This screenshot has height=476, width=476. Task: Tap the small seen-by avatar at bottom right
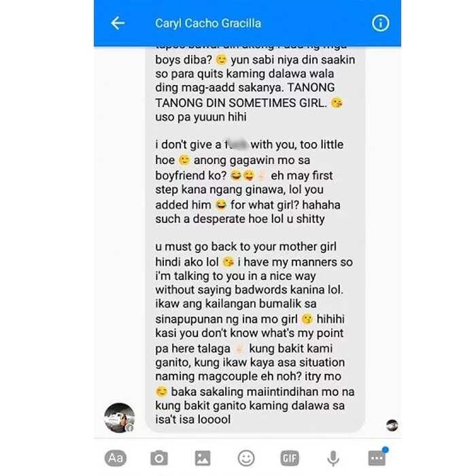click(392, 425)
